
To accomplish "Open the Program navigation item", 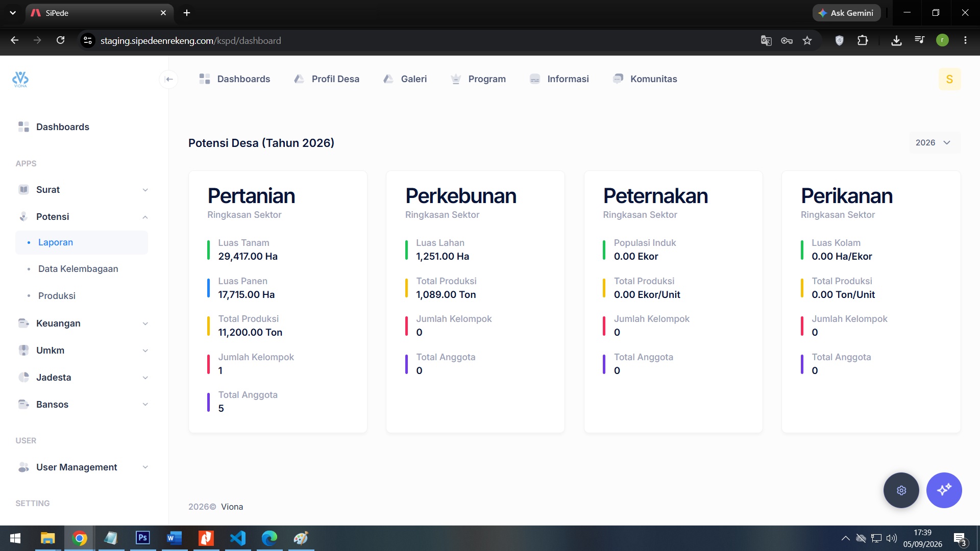I will click(478, 79).
